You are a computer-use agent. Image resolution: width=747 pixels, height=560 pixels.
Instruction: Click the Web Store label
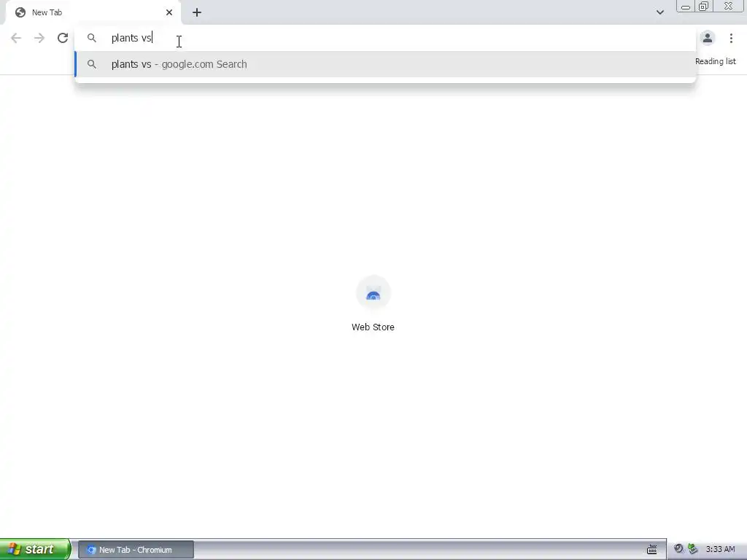(373, 327)
